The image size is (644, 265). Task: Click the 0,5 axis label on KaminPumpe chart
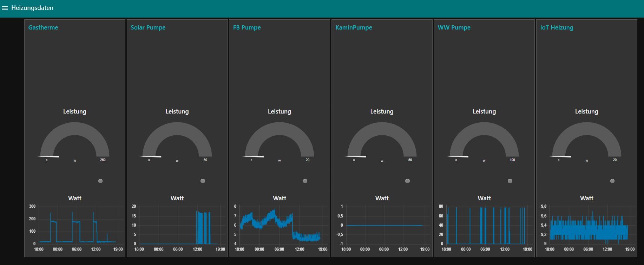coord(340,216)
